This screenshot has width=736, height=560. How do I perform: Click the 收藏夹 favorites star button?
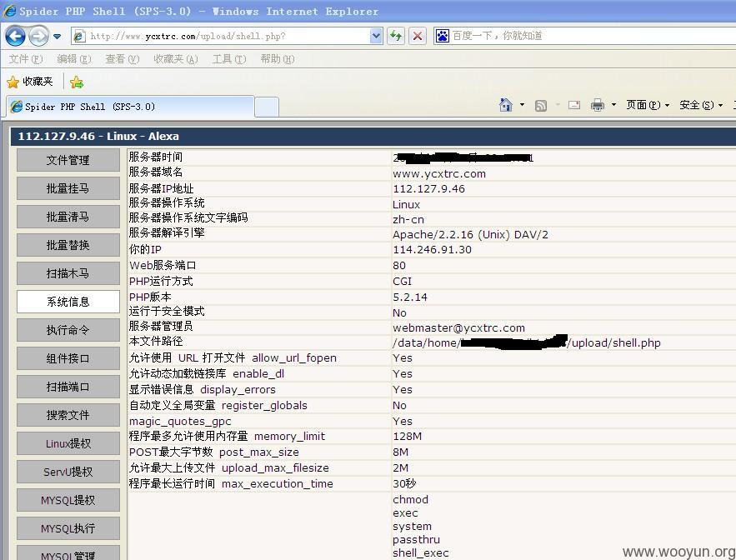tap(29, 82)
